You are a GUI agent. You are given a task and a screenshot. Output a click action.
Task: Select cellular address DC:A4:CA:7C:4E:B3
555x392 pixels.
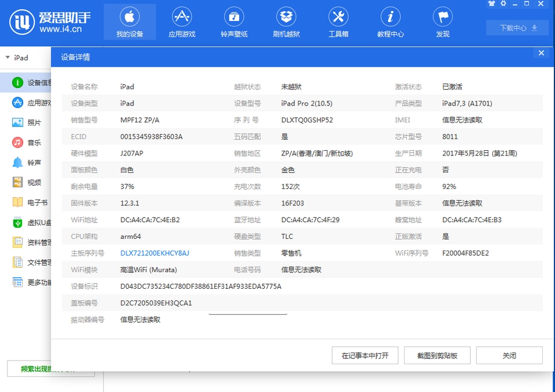(x=472, y=220)
